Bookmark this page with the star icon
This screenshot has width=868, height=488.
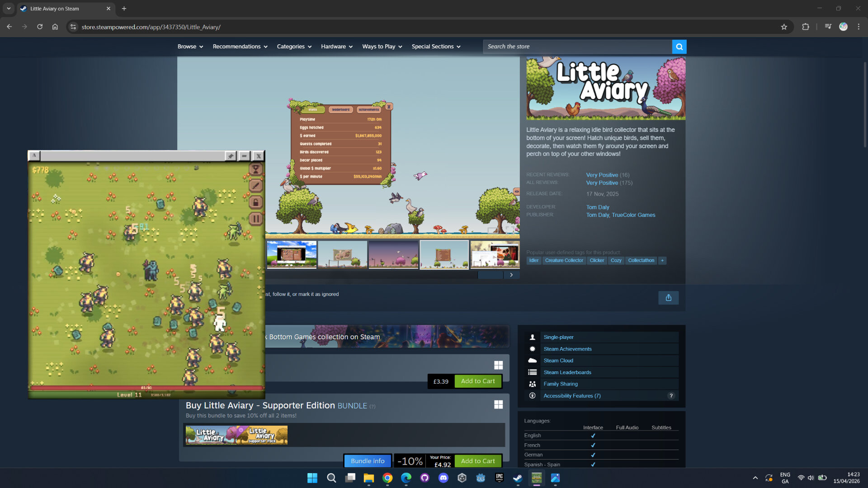tap(784, 27)
